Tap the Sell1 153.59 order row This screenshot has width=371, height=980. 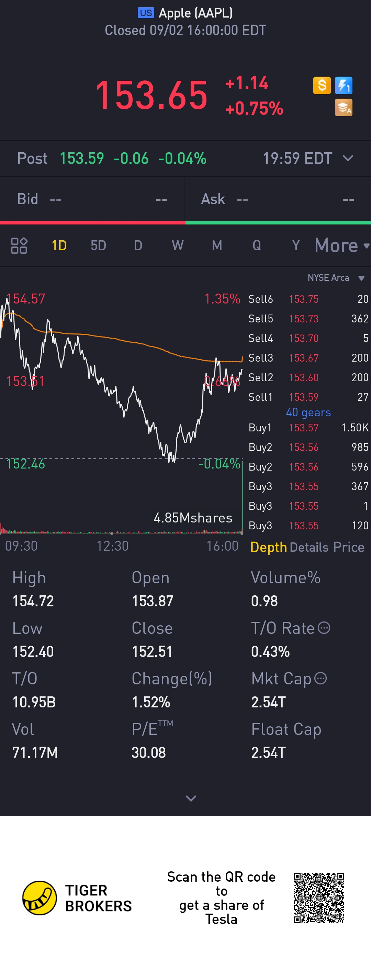tap(308, 397)
